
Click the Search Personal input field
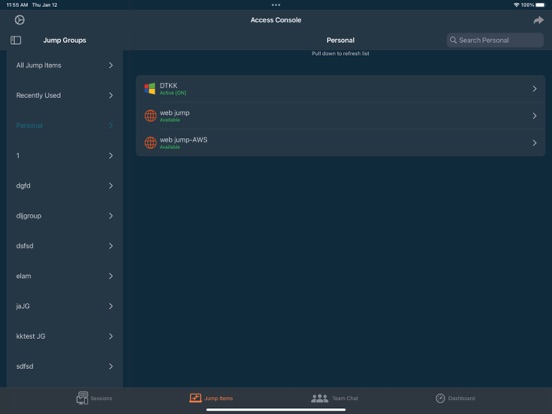(495, 40)
